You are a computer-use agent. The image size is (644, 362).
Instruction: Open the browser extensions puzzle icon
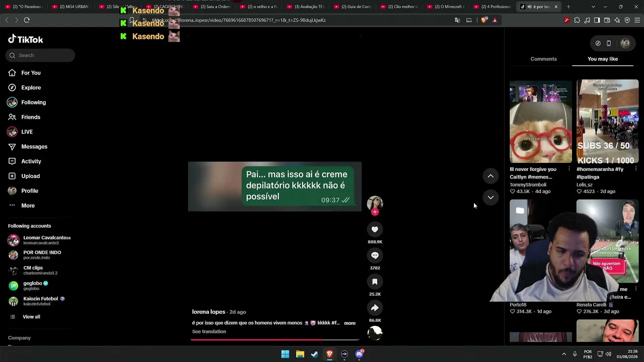(x=577, y=20)
